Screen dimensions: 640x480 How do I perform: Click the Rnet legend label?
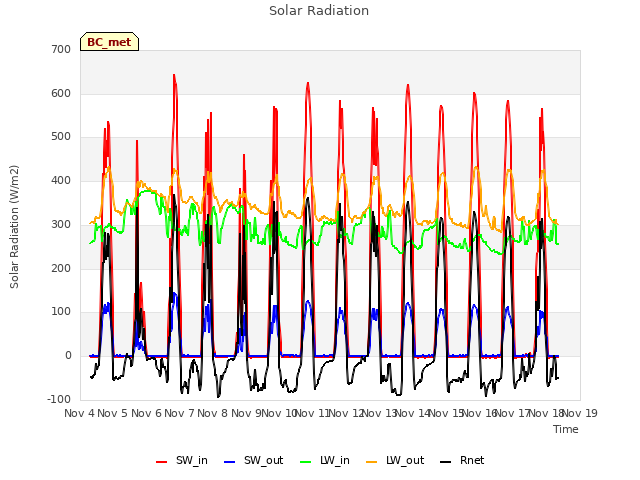(472, 460)
